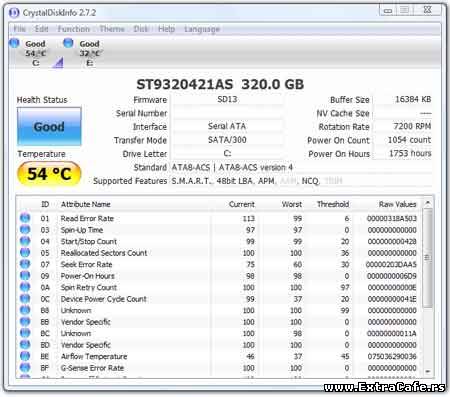Click the NCQ supported feature label
The image size is (450, 397).
click(310, 181)
